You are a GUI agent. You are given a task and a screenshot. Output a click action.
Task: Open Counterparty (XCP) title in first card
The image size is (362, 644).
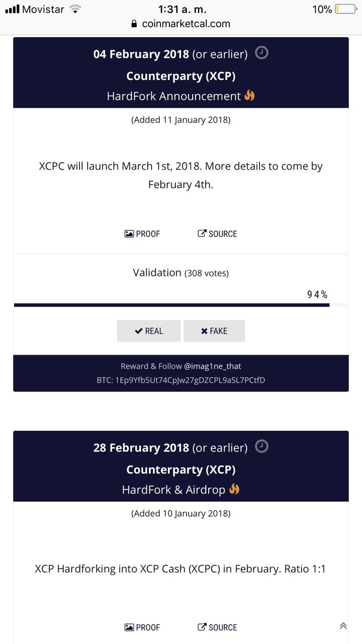tap(180, 76)
